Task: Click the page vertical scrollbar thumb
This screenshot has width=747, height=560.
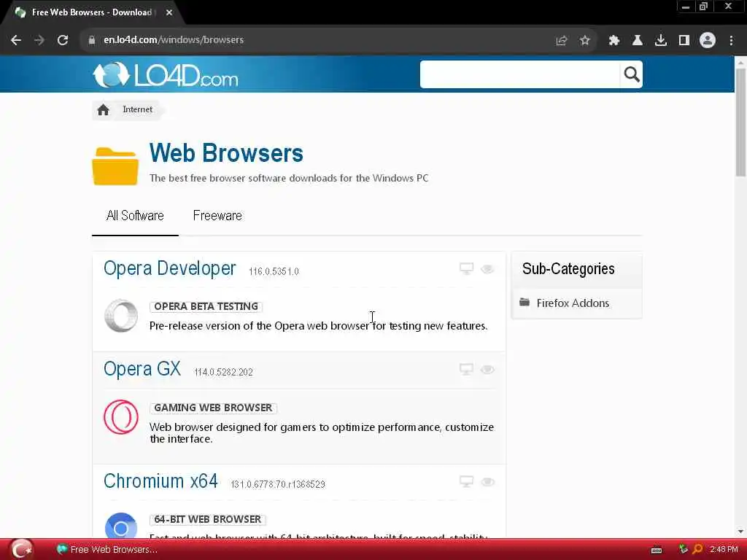Action: point(740,122)
